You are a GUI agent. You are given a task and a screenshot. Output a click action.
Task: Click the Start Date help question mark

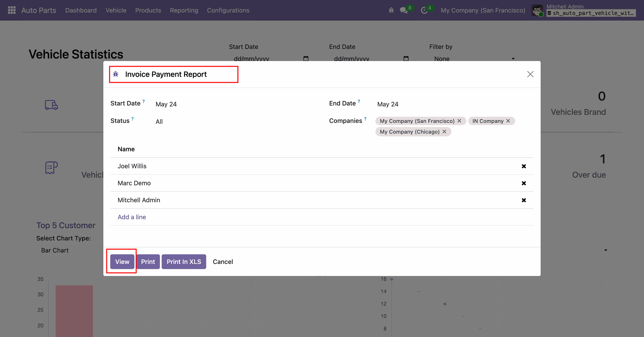point(144,101)
